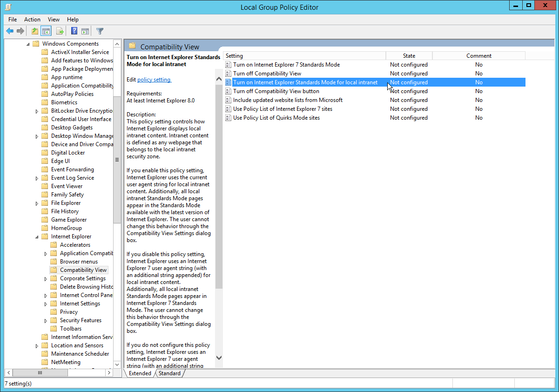The width and height of the screenshot is (559, 392).
Task: Switch to the Standard tab
Action: pyautogui.click(x=169, y=373)
